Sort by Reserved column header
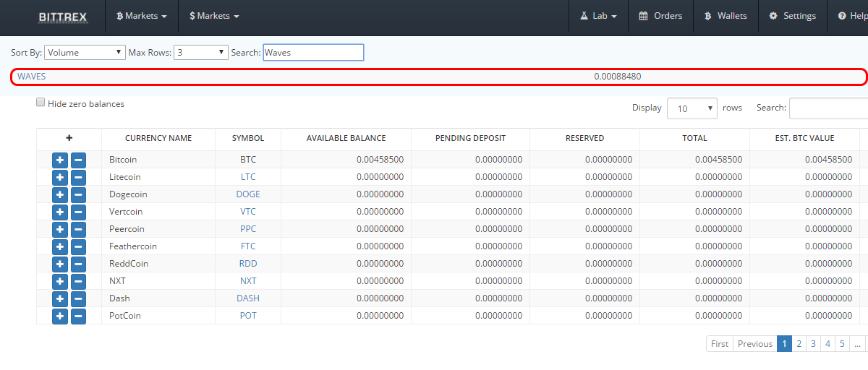This screenshot has height=370, width=868. coord(584,138)
